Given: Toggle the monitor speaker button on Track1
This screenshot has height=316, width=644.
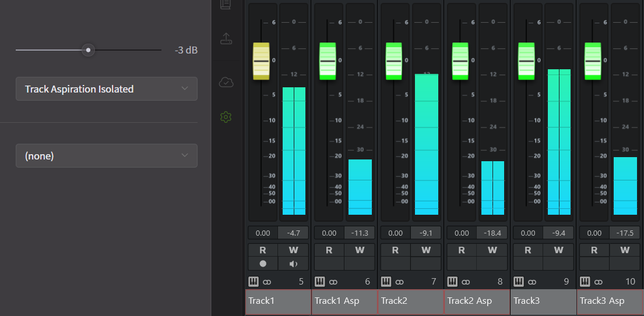Looking at the screenshot, I should (x=293, y=264).
